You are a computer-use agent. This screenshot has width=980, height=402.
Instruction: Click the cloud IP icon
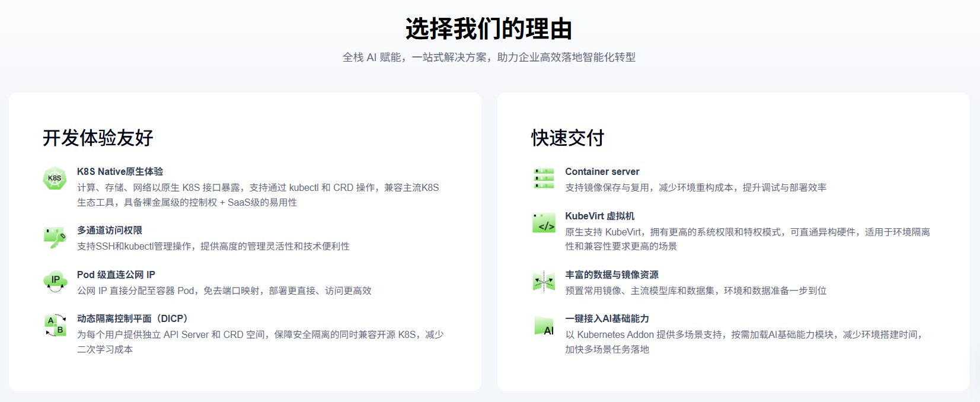click(55, 281)
